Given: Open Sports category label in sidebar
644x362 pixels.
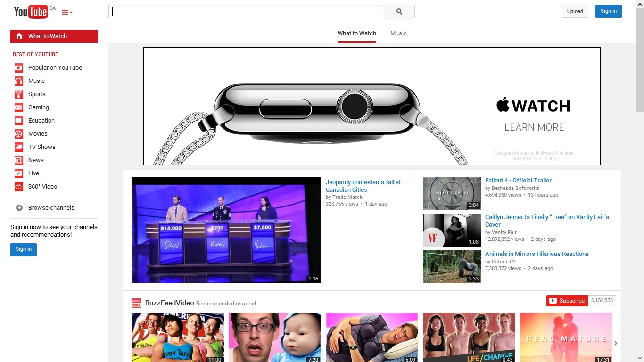Looking at the screenshot, I should (x=37, y=94).
